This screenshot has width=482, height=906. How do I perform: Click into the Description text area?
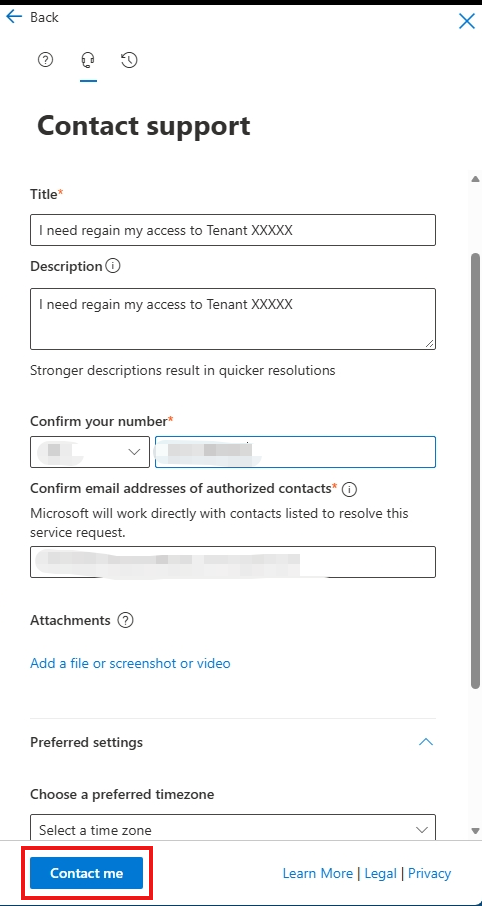[233, 319]
